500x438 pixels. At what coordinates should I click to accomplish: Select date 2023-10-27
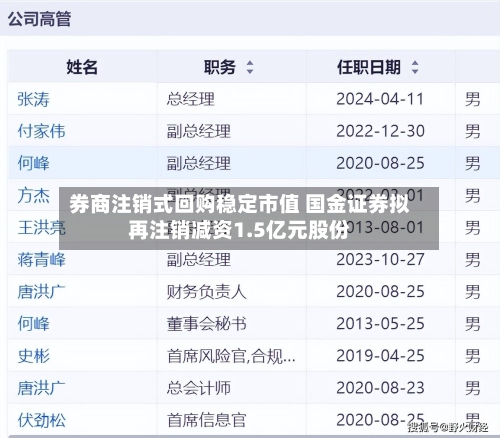pos(380,260)
